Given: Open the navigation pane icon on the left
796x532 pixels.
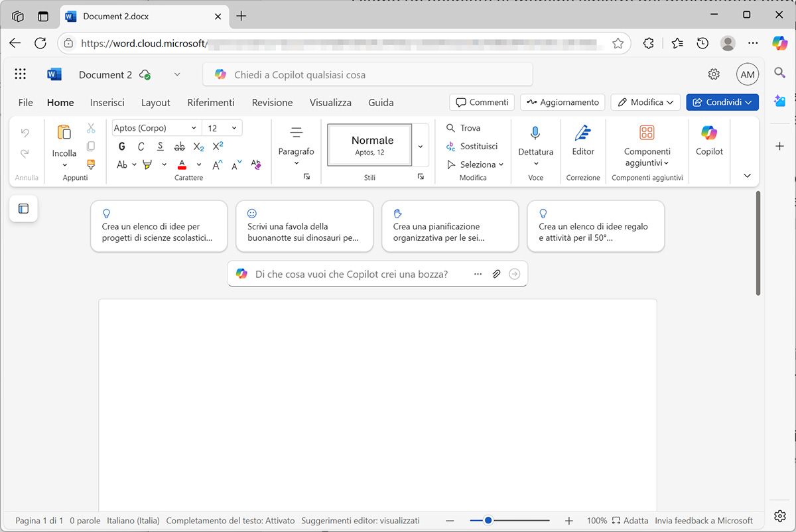Looking at the screenshot, I should pos(23,209).
